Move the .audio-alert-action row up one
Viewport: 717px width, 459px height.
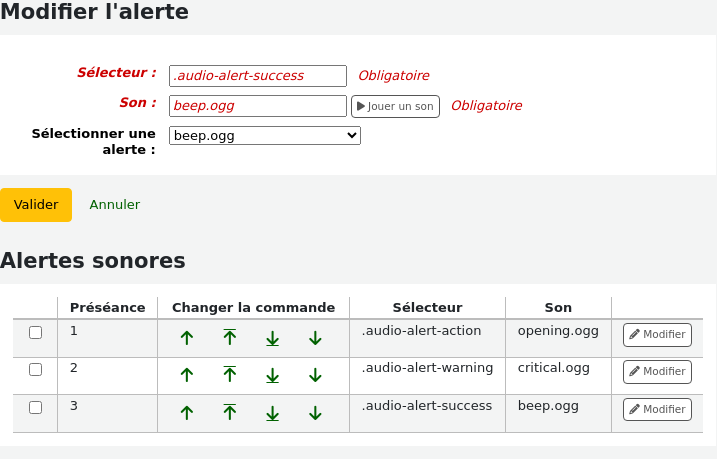(x=187, y=338)
